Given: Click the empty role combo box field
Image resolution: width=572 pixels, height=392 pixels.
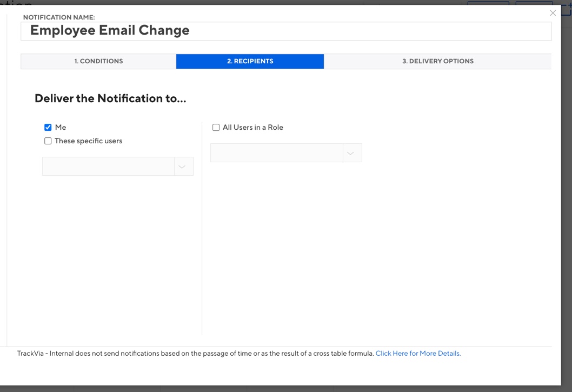Looking at the screenshot, I should [x=276, y=152].
